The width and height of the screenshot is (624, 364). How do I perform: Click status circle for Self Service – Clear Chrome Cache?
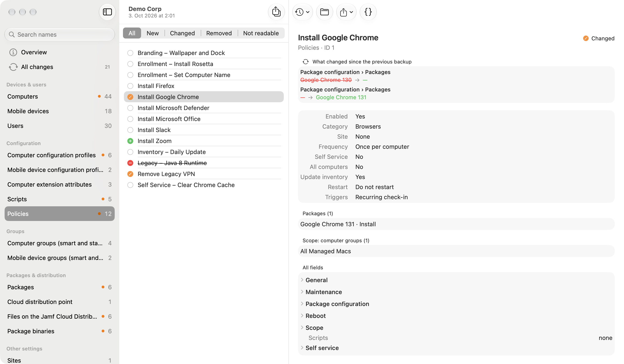click(130, 185)
